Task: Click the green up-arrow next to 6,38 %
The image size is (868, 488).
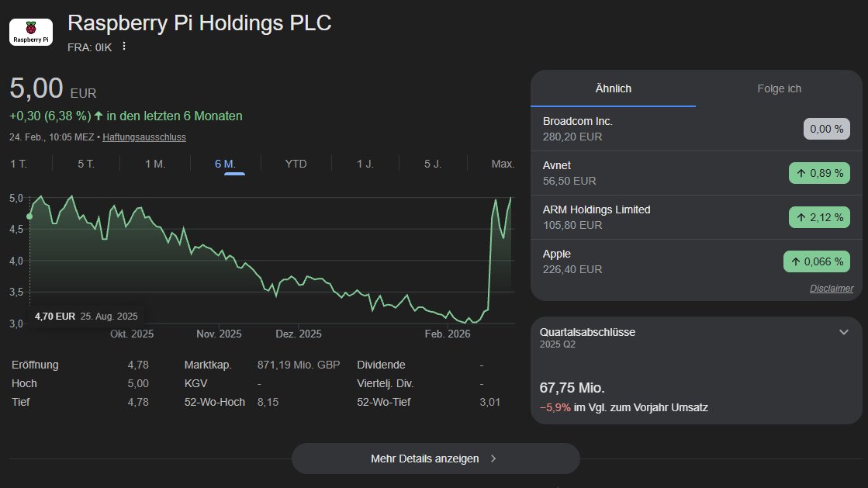Action: pyautogui.click(x=99, y=116)
